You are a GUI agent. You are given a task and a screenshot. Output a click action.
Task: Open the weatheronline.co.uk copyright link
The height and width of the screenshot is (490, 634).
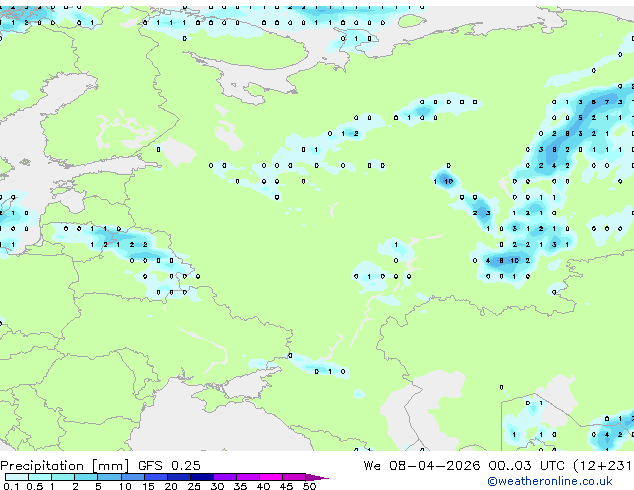(x=550, y=481)
